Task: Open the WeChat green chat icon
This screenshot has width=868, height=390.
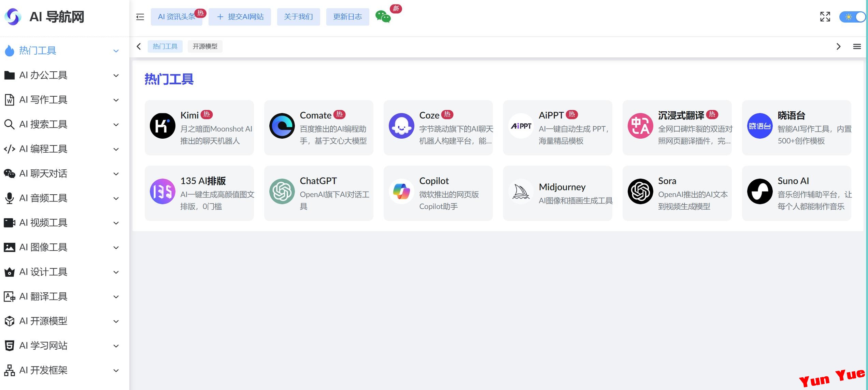Action: 383,16
